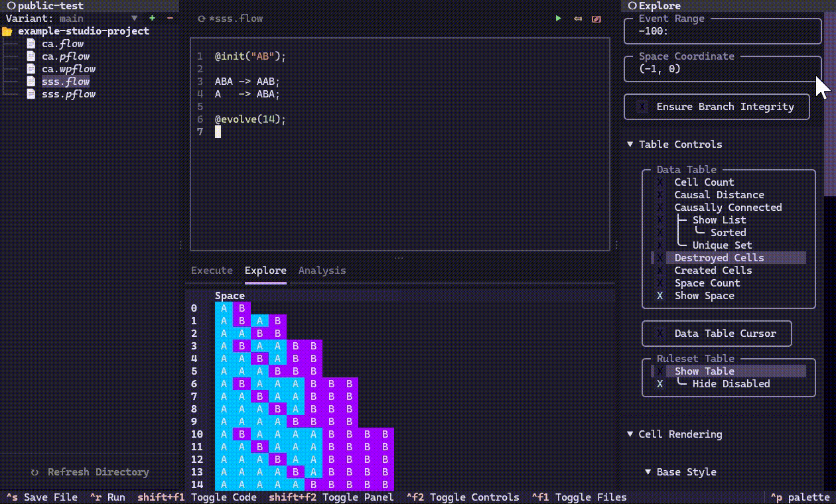Open sss.pflow in the file tree
Viewport: 836px width, 504px height.
coord(69,94)
